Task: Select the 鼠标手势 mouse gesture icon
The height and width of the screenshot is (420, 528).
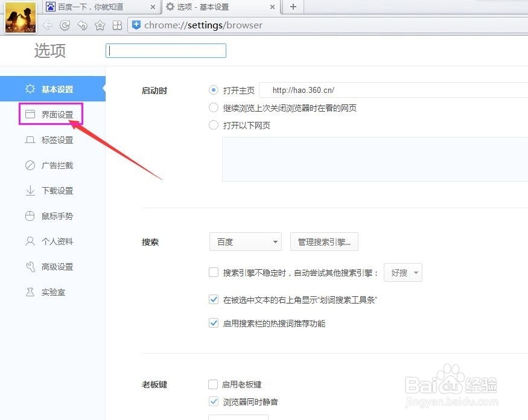Action: click(x=30, y=215)
